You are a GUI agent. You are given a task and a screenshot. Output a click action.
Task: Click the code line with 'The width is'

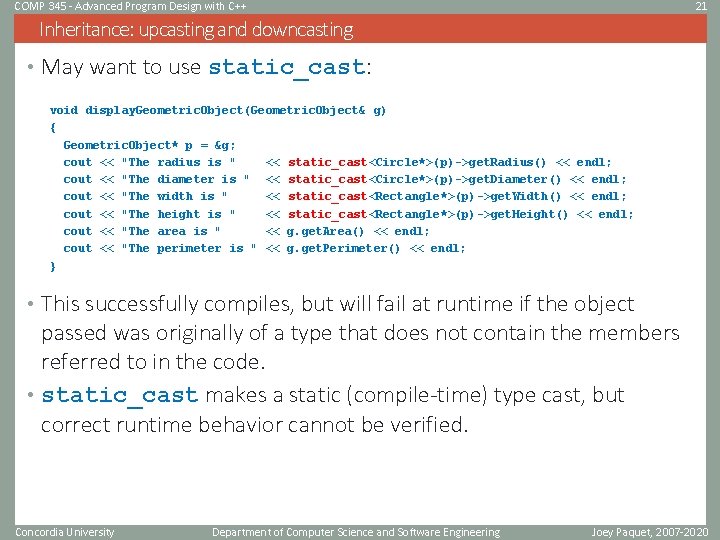[x=345, y=197]
